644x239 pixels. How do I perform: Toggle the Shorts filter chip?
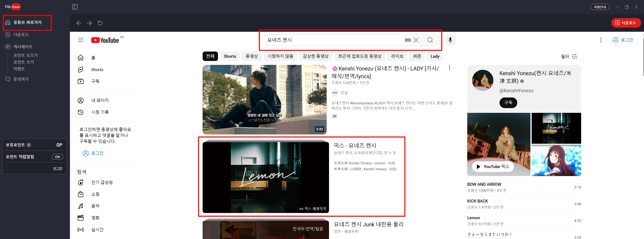coord(230,56)
